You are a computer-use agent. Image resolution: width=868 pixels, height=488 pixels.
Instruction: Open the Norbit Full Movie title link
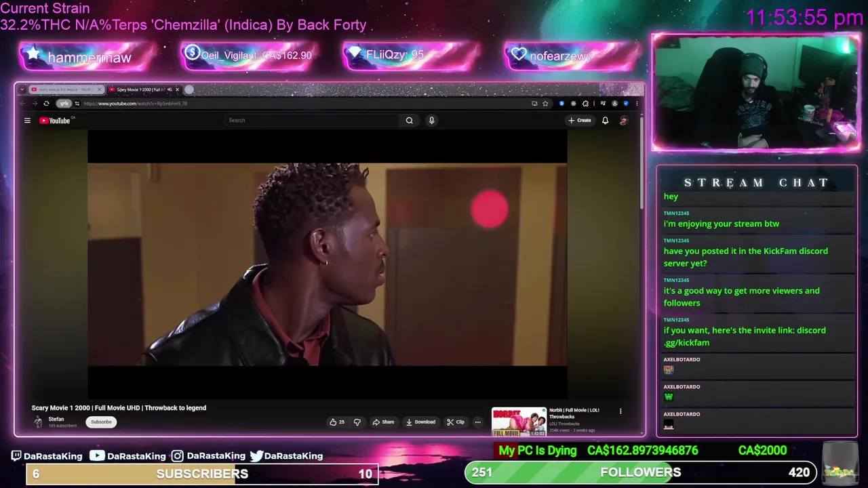[x=574, y=413]
